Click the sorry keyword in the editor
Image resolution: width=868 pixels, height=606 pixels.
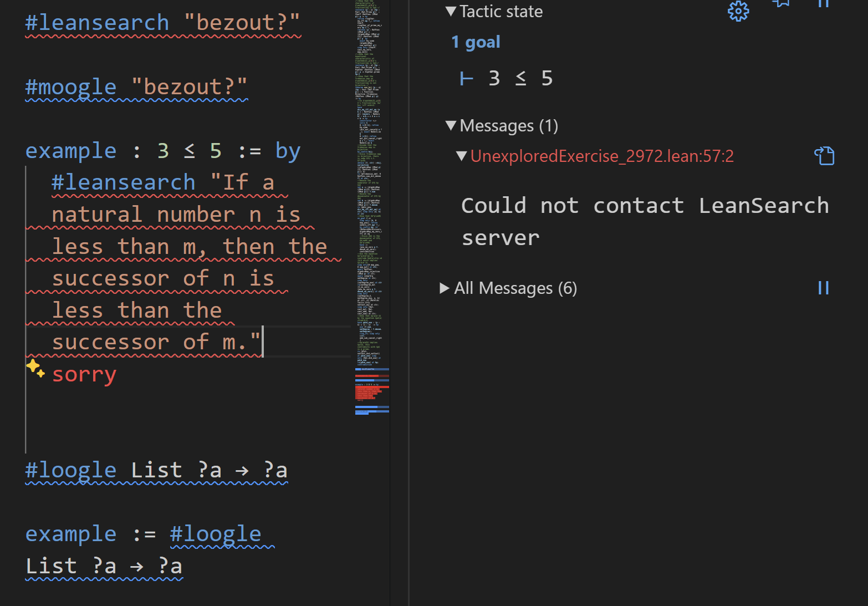pyautogui.click(x=84, y=374)
